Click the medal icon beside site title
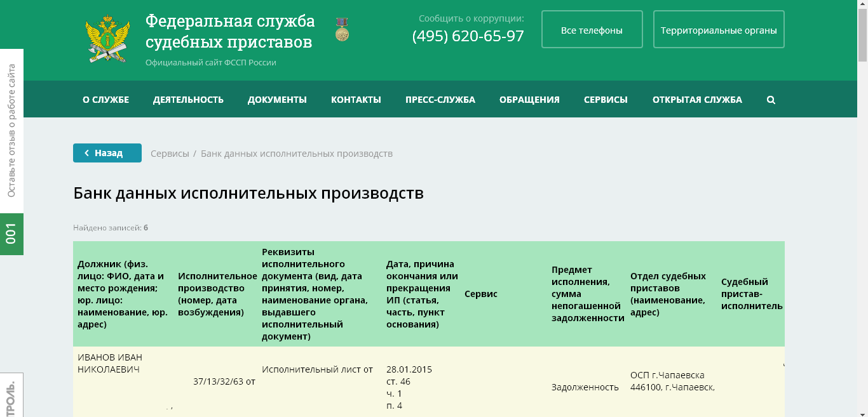The height and width of the screenshot is (417, 868). pos(342,30)
